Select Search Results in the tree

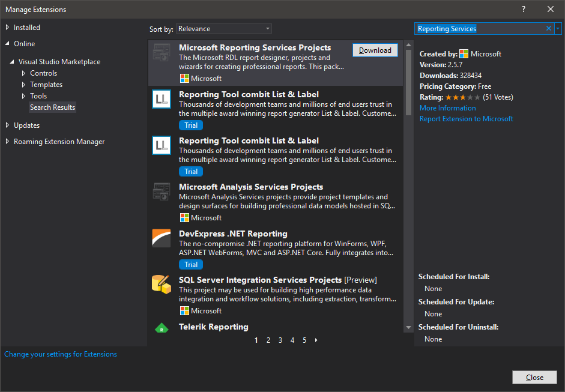coord(53,107)
